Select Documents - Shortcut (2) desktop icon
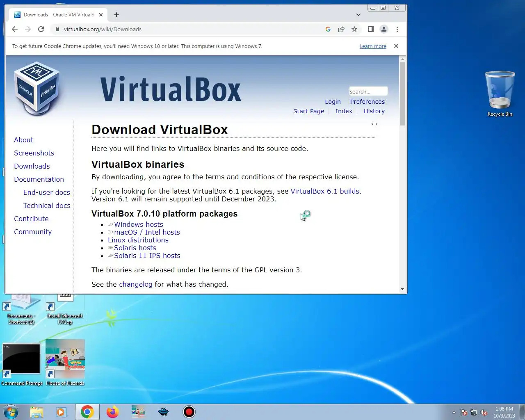Screen dimensions: 525x420 [x=21, y=309]
